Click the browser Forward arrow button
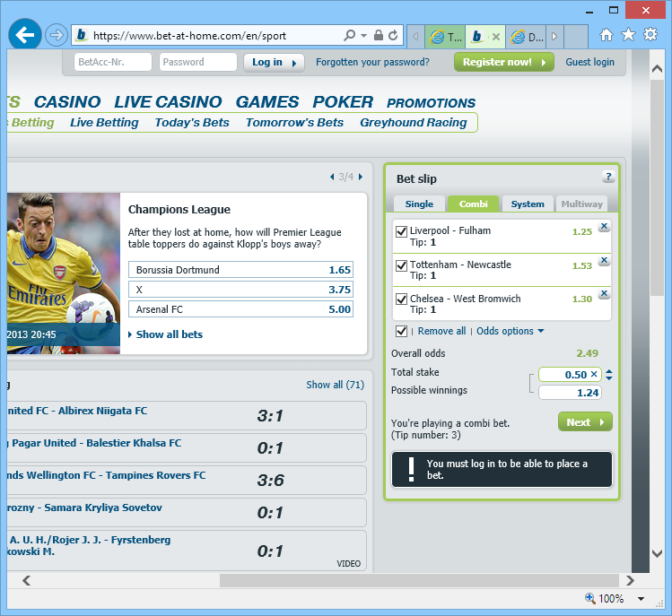This screenshot has width=672, height=616. [x=57, y=35]
